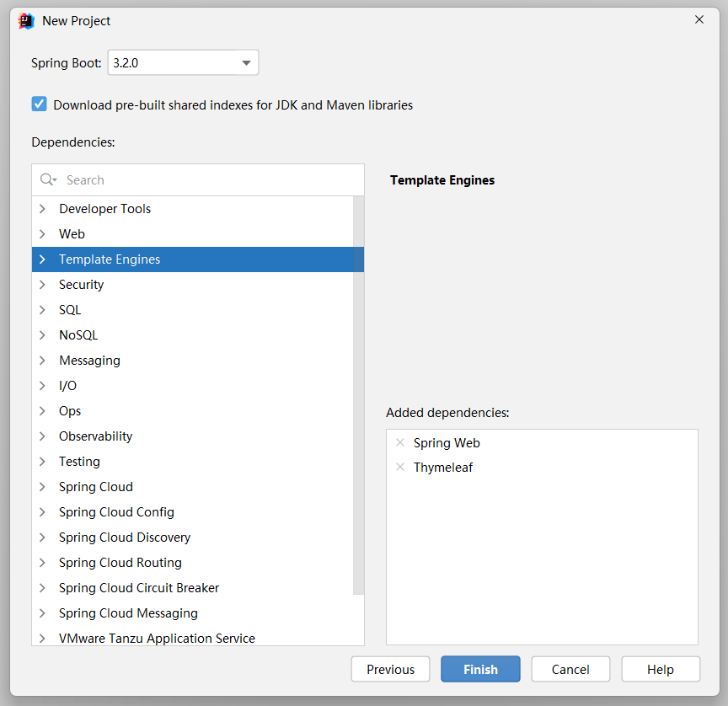Expand the Developer Tools category

[43, 209]
